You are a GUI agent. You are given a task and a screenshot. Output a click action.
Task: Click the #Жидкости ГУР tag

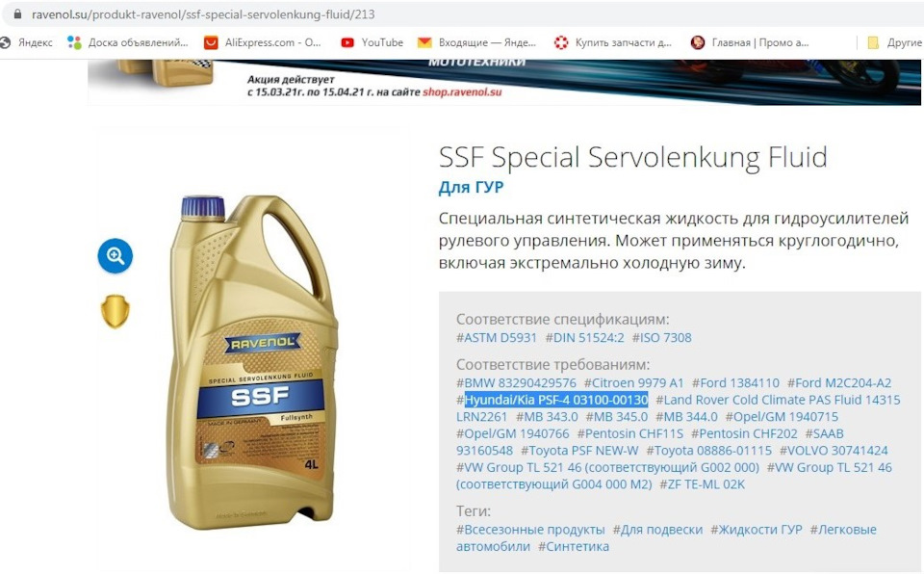(x=757, y=529)
